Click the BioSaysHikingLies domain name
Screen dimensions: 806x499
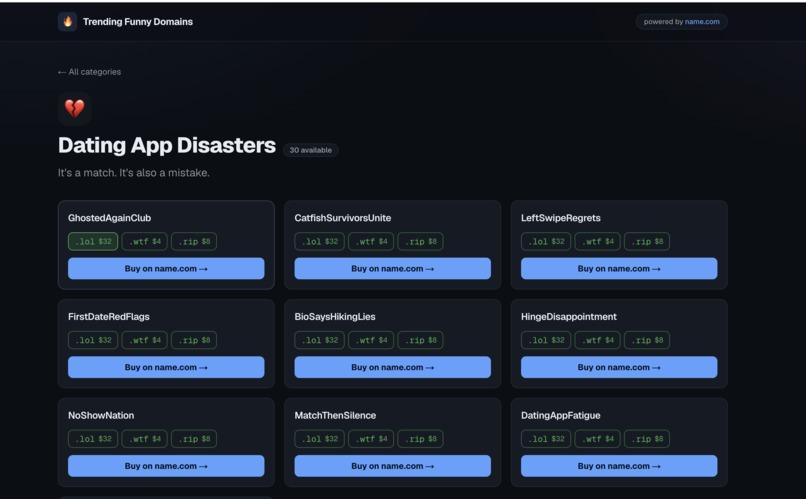335,317
